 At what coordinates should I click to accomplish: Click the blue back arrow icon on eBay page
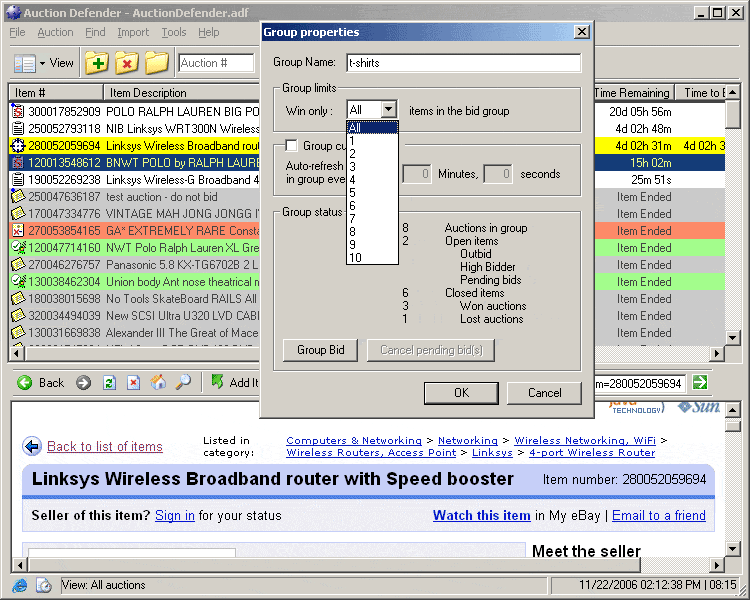pyautogui.click(x=32, y=446)
